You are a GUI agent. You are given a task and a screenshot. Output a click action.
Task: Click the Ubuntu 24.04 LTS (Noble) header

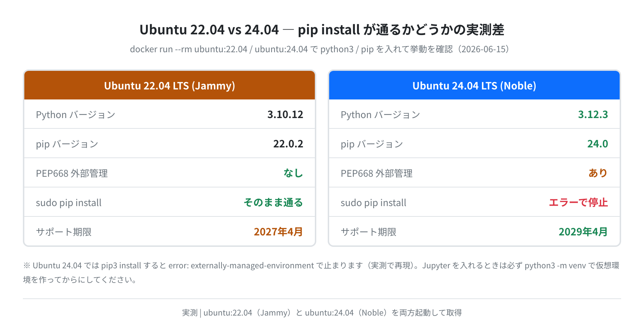(x=474, y=86)
